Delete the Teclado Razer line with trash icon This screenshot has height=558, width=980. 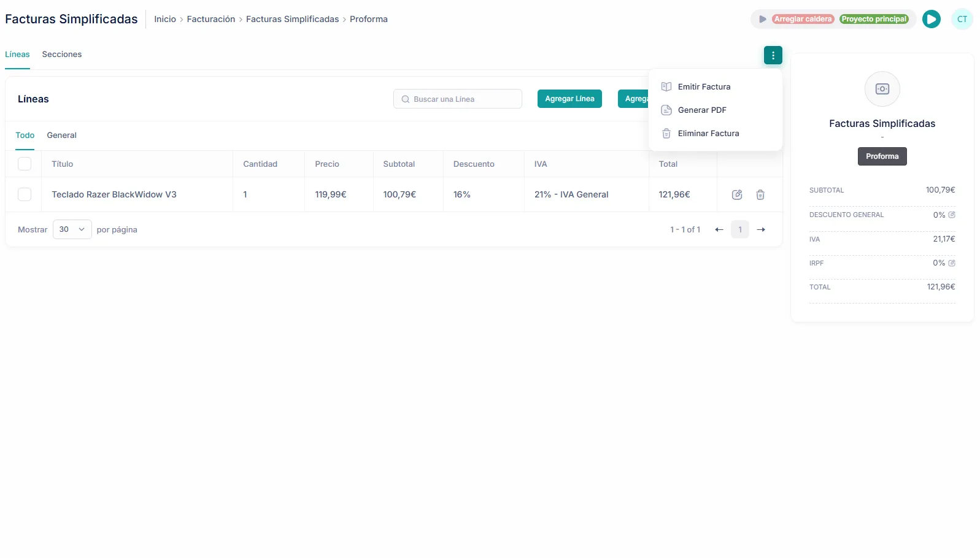[760, 195]
